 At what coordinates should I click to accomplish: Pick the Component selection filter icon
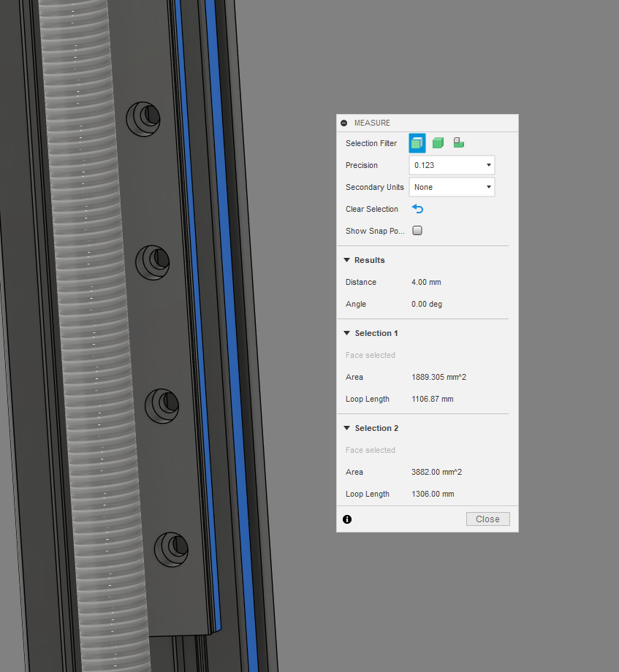pos(458,143)
